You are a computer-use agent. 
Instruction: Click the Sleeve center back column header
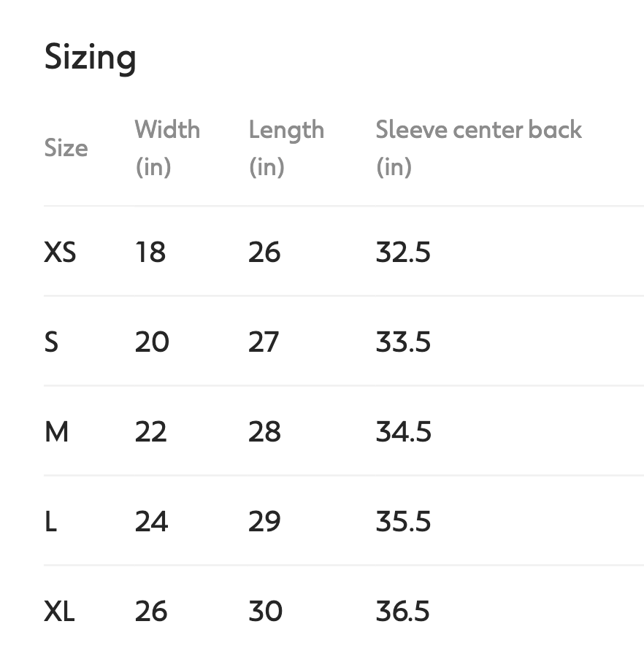(479, 148)
